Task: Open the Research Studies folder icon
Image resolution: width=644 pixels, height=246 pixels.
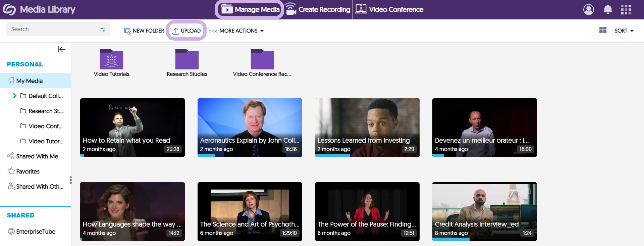Action: (187, 59)
